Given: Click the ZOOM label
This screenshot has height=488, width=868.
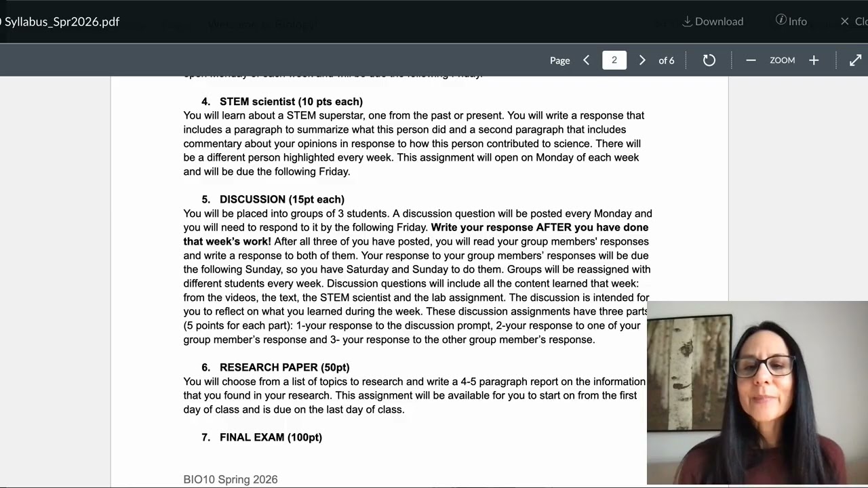Looking at the screenshot, I should point(782,60).
